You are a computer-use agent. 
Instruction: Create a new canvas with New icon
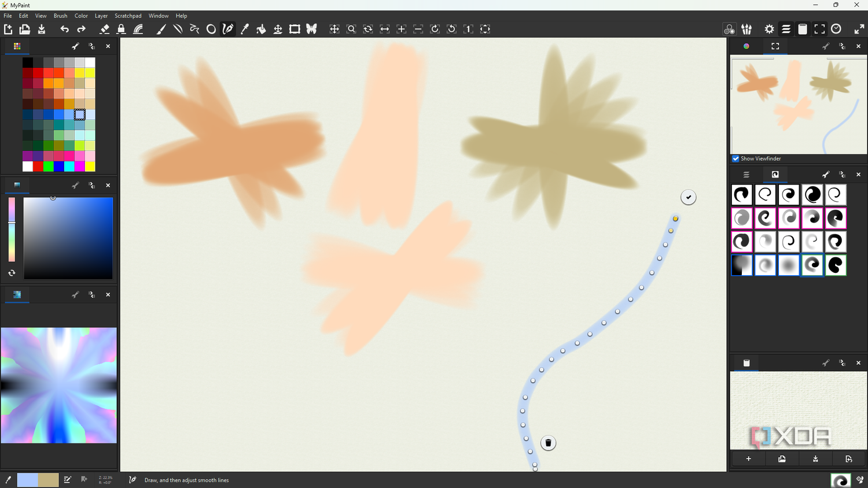pos(8,29)
